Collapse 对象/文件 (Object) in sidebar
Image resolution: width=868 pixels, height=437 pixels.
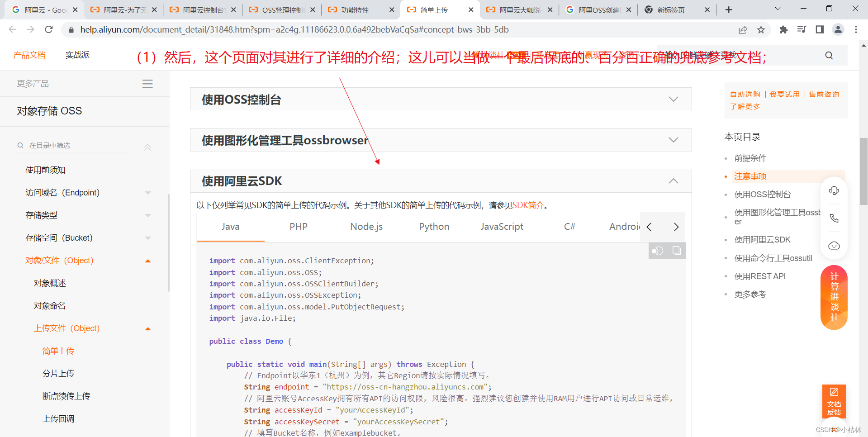point(147,261)
